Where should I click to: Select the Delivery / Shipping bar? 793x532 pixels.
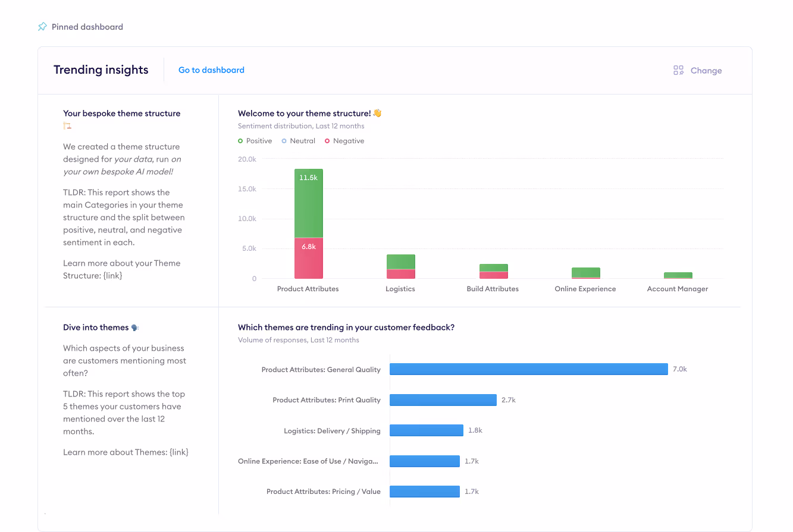(427, 430)
